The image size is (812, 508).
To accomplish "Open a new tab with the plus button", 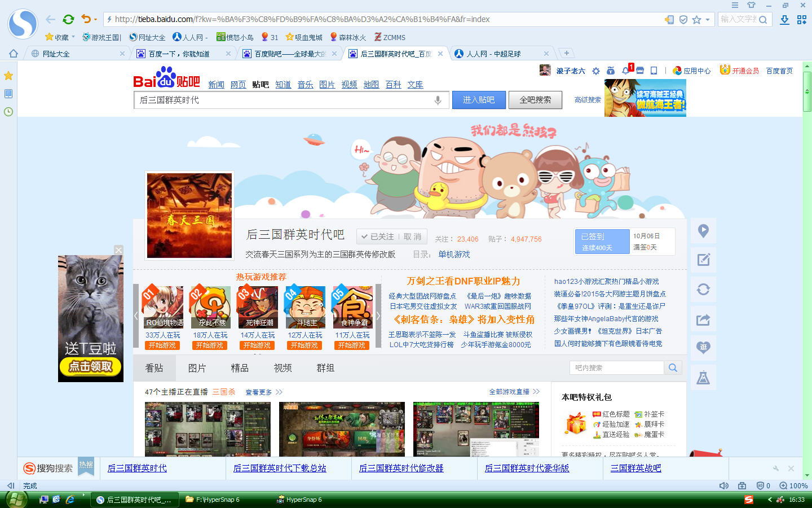I will point(567,53).
